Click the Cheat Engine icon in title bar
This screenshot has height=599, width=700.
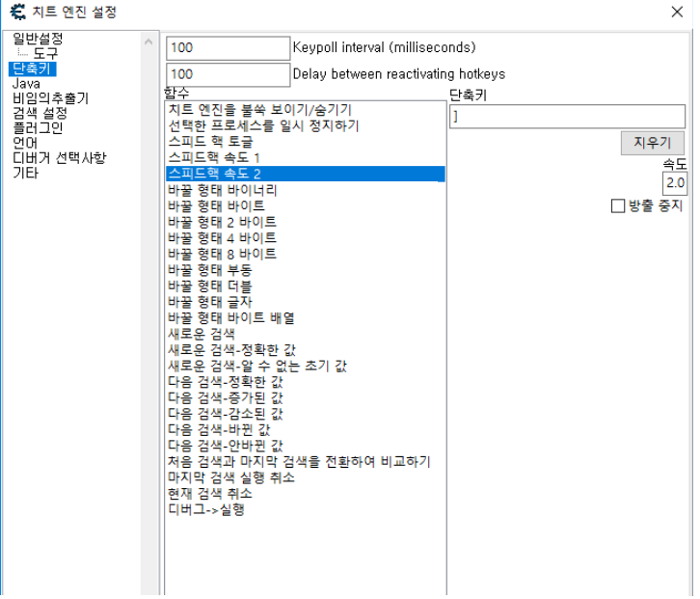18,12
